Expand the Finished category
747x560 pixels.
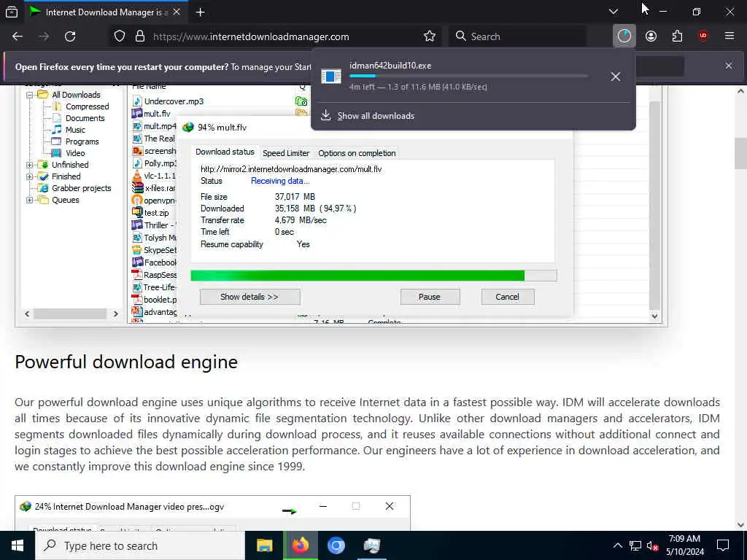(29, 176)
